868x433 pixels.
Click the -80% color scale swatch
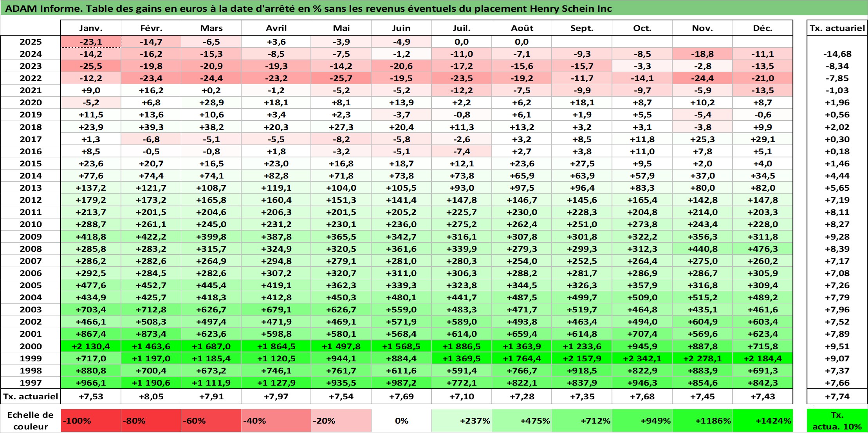(x=151, y=421)
